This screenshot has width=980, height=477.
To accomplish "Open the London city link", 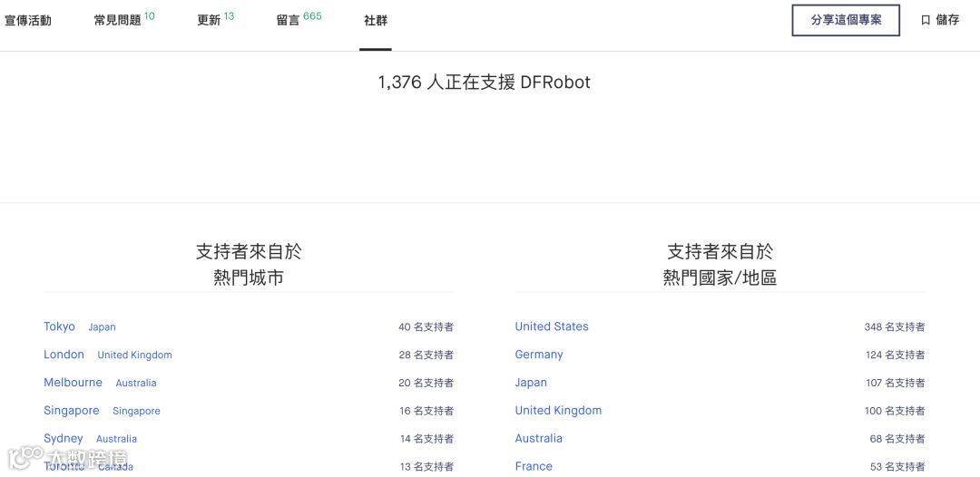I will (64, 355).
